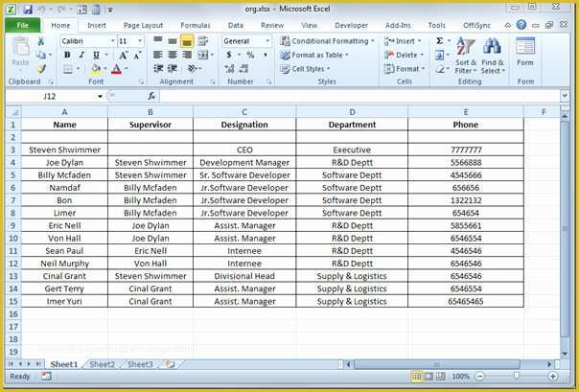Click the Paste clipboard icon
579x392 pixels.
tap(20, 47)
